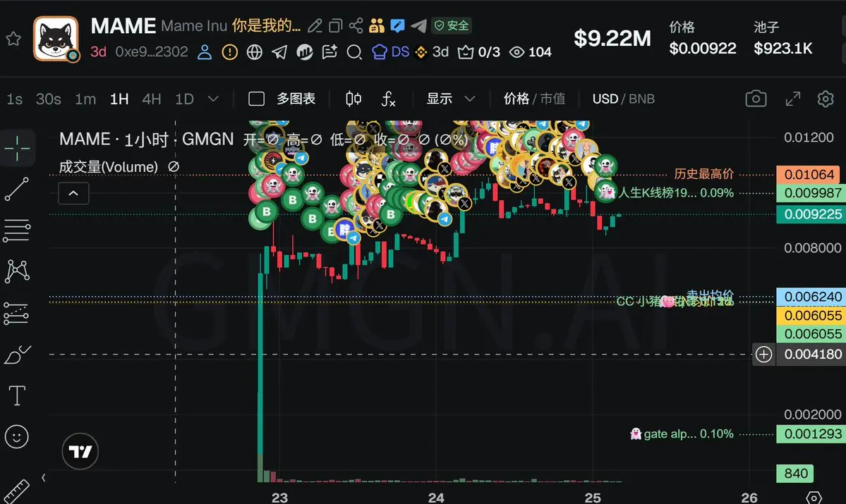Click the green 安全 safety badge
The width and height of the screenshot is (846, 504).
(452, 25)
